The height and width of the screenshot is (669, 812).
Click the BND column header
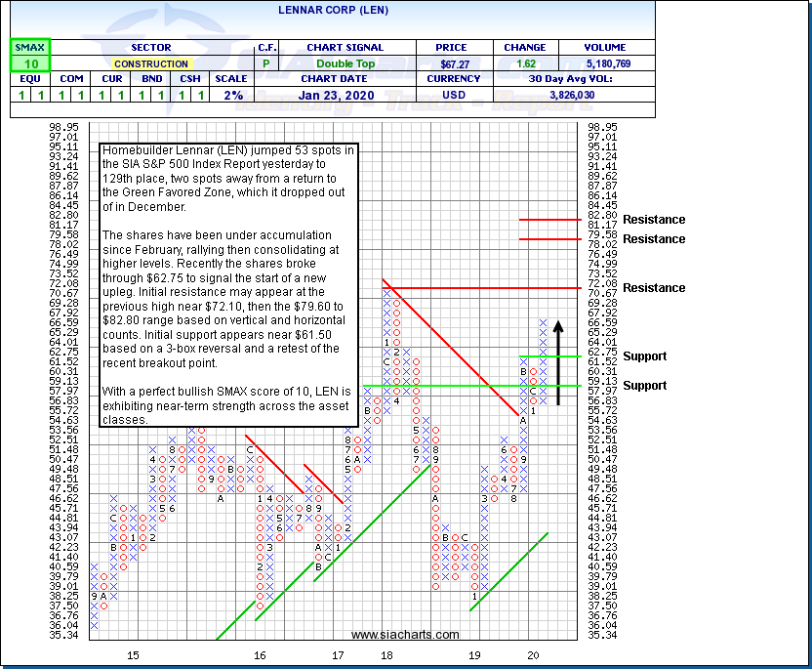tap(150, 79)
